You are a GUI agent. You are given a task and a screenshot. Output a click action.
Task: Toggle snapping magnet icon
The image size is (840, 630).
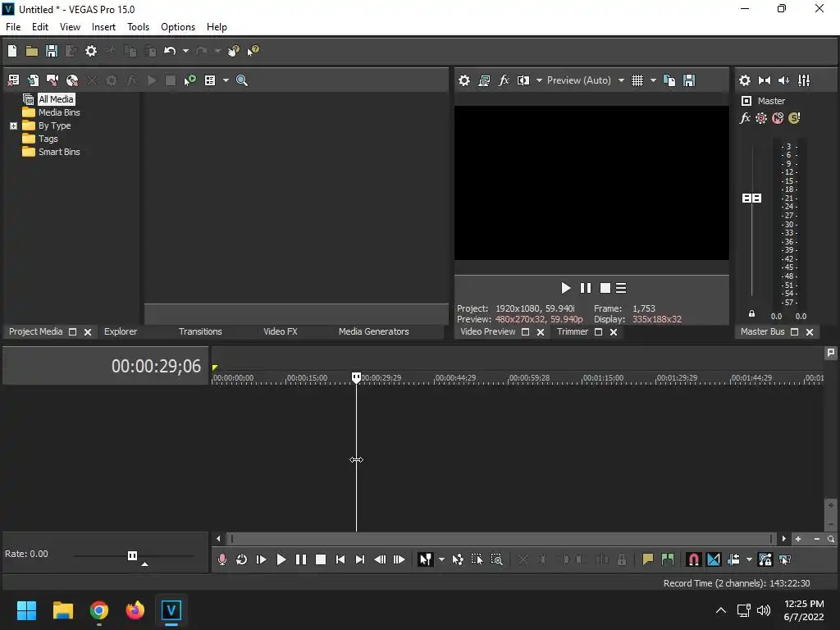694,559
